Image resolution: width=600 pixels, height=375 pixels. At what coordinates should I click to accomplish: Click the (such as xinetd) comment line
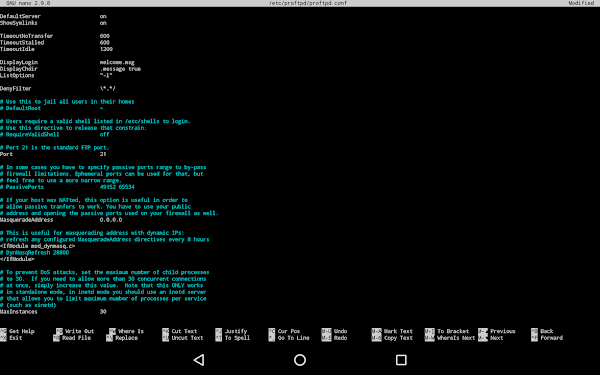pyautogui.click(x=28, y=305)
